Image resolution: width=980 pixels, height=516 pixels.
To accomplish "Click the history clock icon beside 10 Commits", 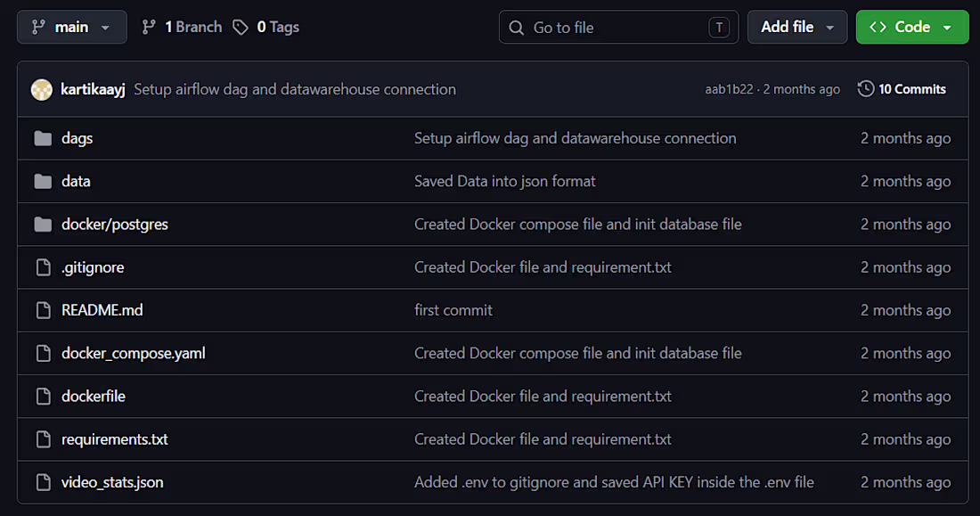I will 866,89.
